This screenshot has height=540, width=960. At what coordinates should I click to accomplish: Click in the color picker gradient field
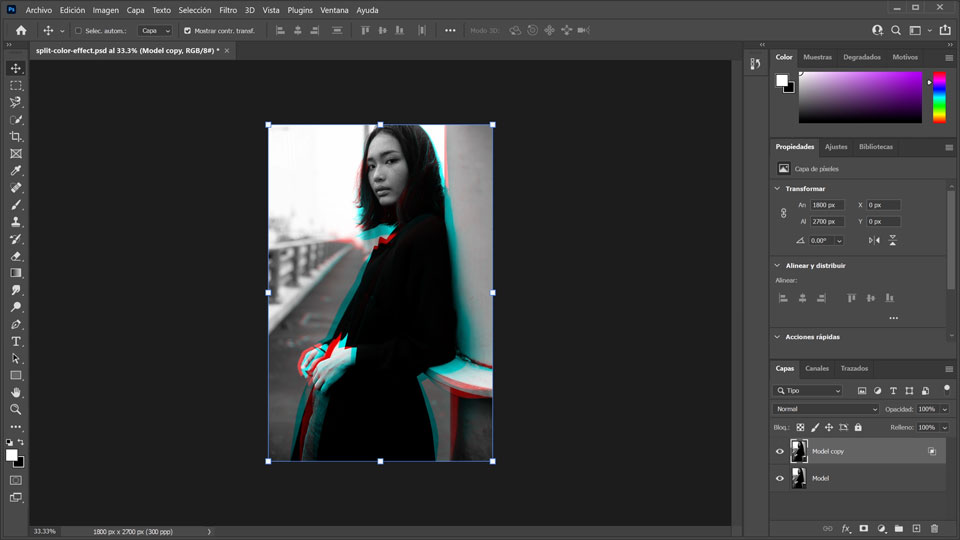point(860,97)
